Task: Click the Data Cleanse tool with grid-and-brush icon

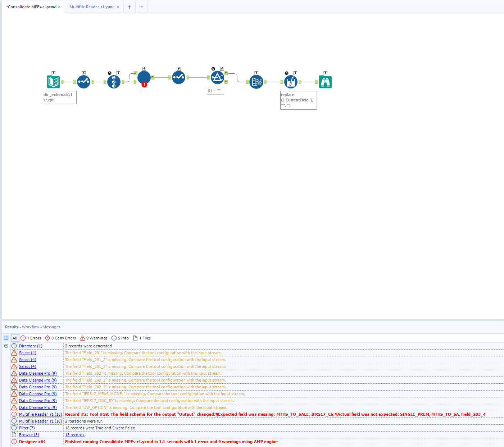Action: tap(256, 82)
